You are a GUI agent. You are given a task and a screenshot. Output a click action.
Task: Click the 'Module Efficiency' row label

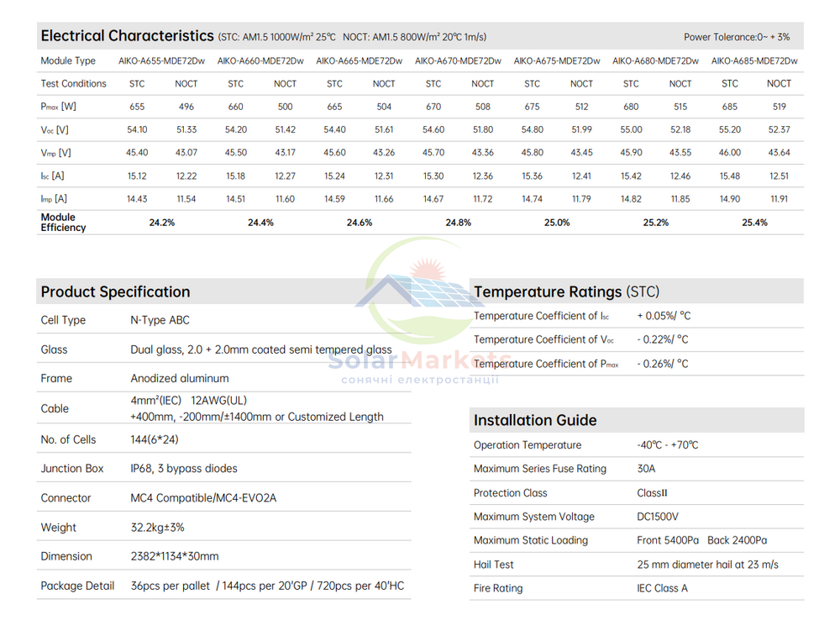click(x=63, y=223)
